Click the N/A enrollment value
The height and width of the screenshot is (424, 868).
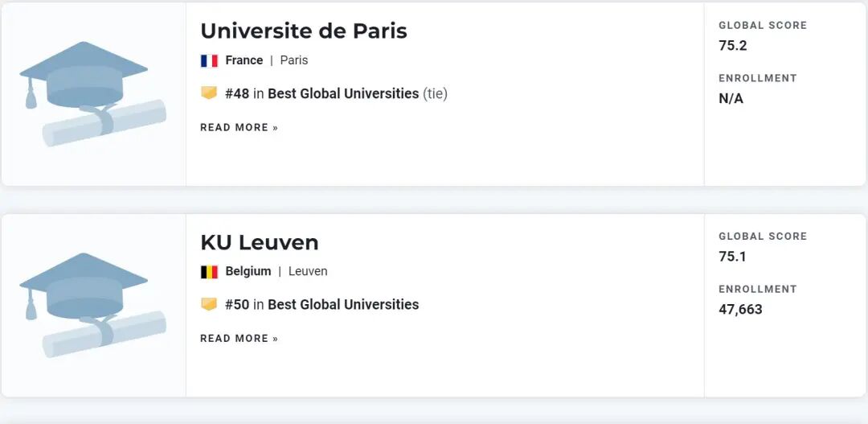point(731,99)
